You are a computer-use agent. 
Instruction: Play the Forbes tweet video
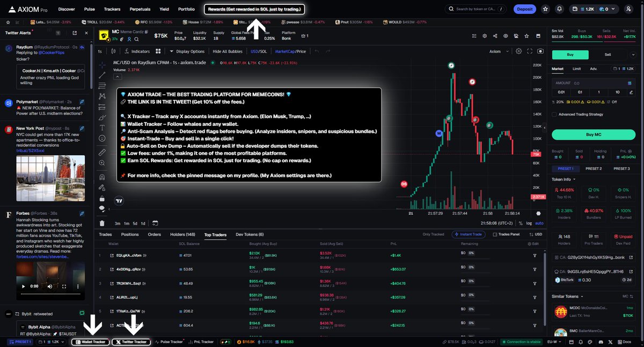23,286
